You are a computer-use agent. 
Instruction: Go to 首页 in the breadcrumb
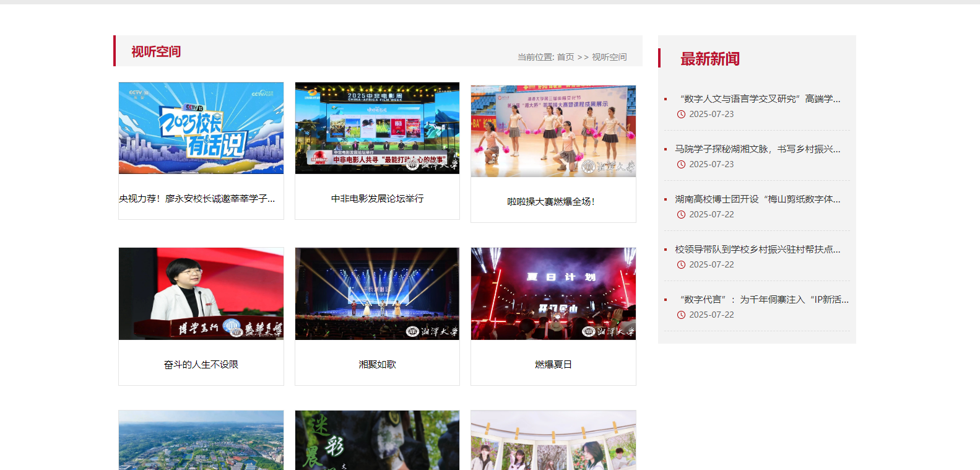[x=565, y=57]
